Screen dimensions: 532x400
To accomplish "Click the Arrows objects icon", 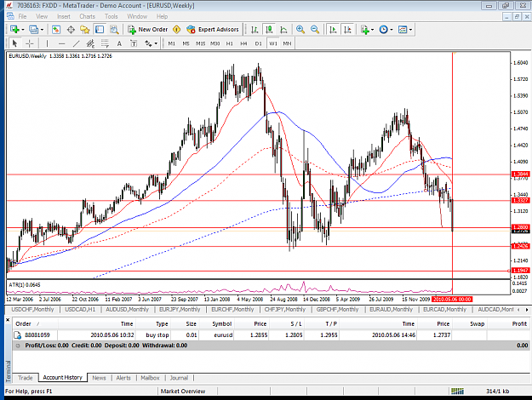I will pos(148,43).
